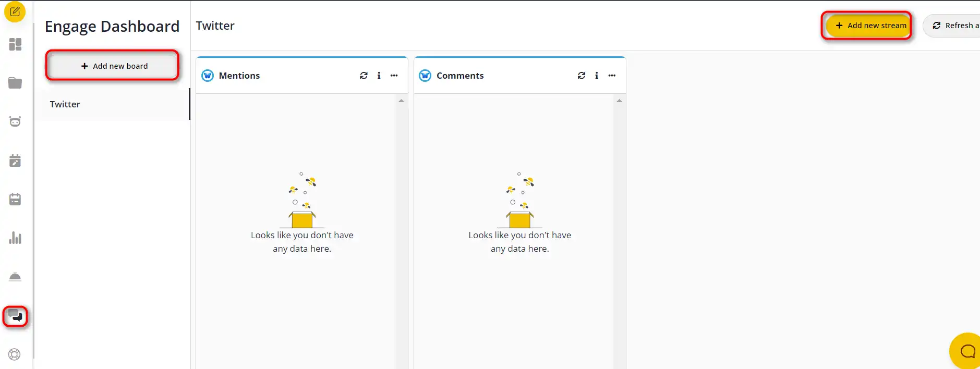
Task: Click the Mentions stream scroll-up arrow
Action: pos(401,101)
